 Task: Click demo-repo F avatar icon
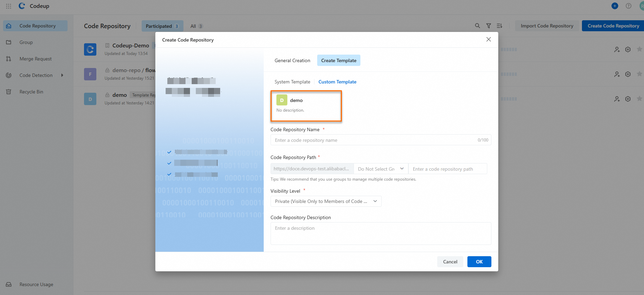pos(90,74)
